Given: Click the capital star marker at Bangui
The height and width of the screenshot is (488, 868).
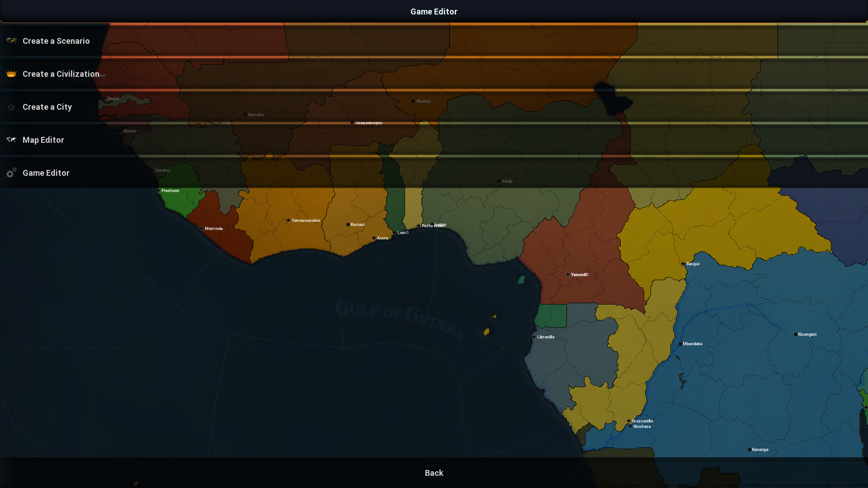Looking at the screenshot, I should click(x=683, y=263).
